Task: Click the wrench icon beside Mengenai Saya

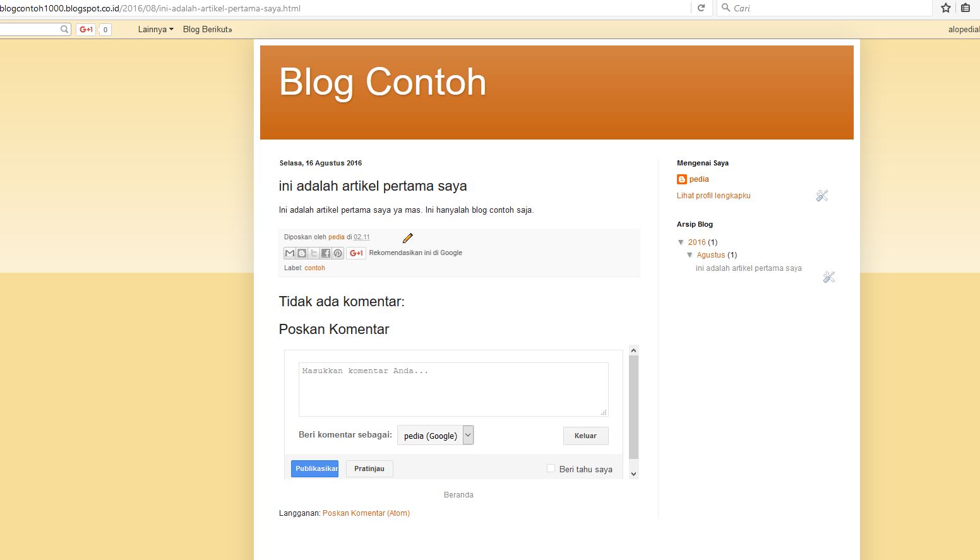Action: 822,196
